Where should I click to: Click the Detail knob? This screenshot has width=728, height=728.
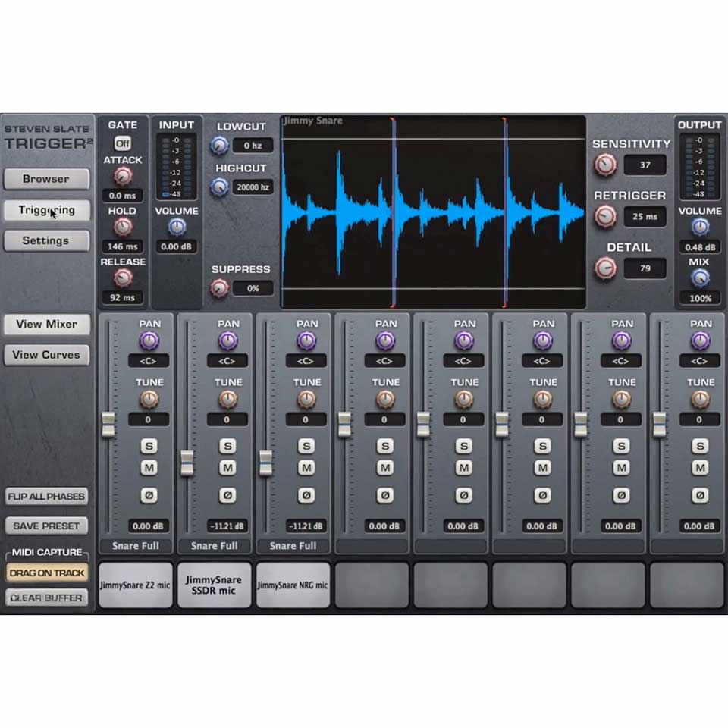pos(604,267)
